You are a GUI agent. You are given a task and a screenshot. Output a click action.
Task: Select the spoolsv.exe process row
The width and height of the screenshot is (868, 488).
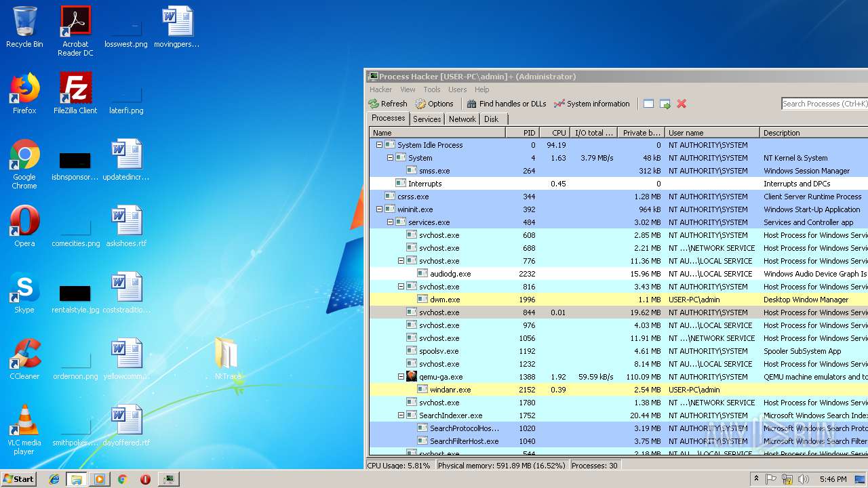[618, 351]
